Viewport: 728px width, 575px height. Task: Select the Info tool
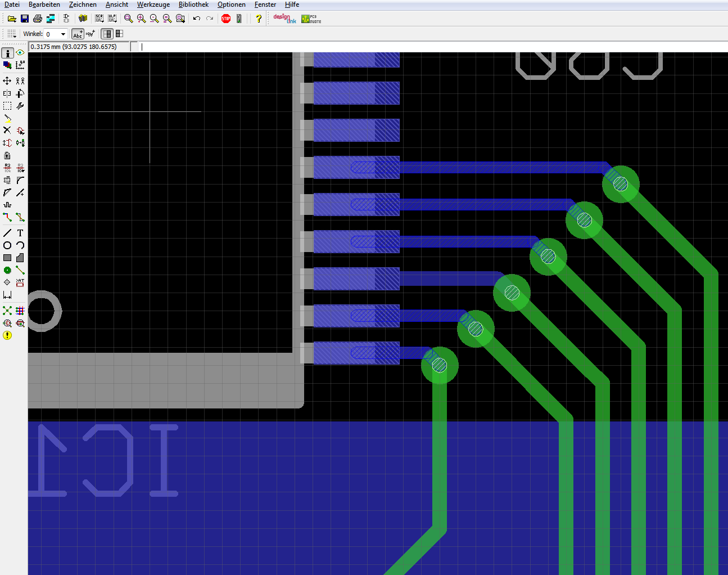point(7,53)
